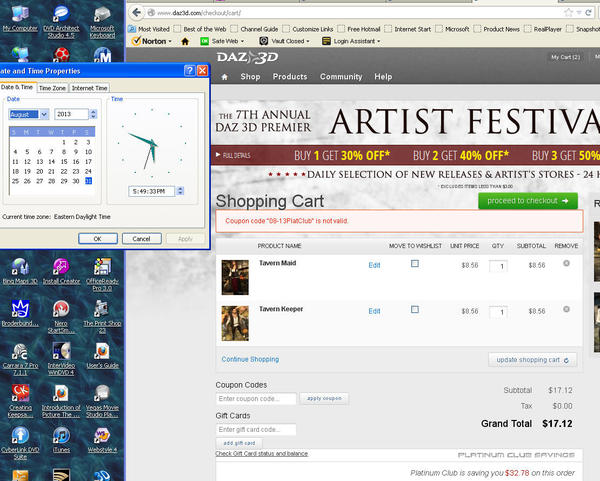Click the proceed to checkout button
The image size is (600, 481).
pyautogui.click(x=528, y=201)
